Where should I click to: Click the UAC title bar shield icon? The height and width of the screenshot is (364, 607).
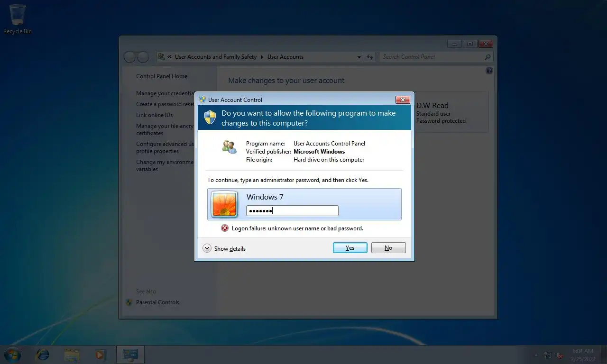coord(202,100)
